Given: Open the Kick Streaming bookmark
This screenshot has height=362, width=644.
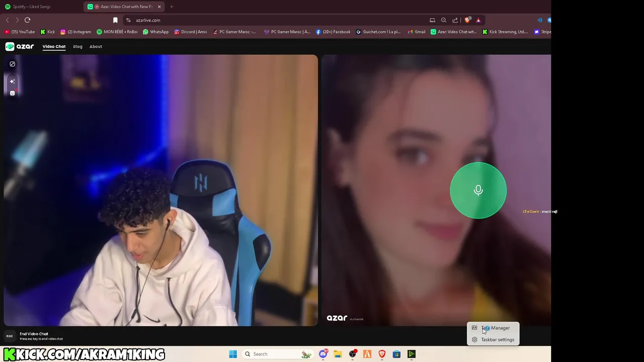Looking at the screenshot, I should click(x=505, y=32).
